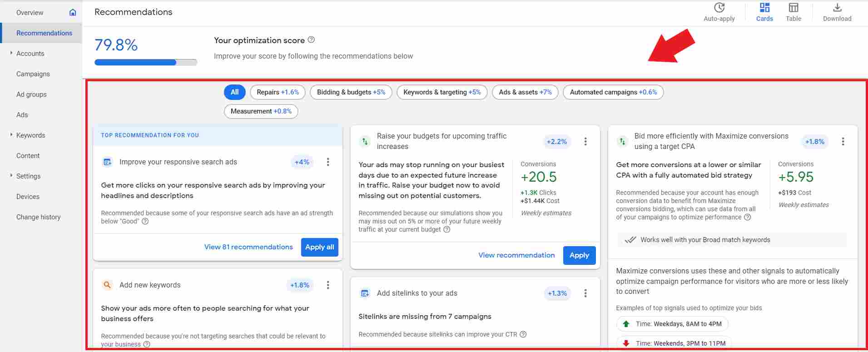Filter by Measurement +0.8%

(x=261, y=111)
